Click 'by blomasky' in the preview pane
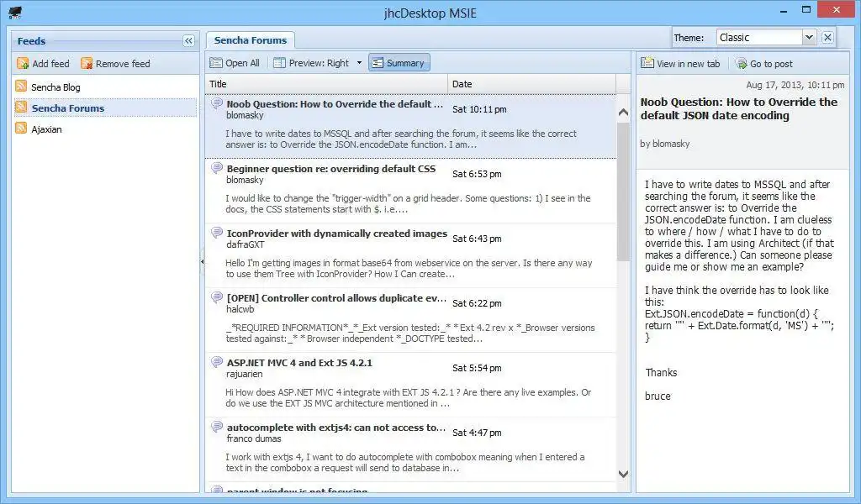 664,144
